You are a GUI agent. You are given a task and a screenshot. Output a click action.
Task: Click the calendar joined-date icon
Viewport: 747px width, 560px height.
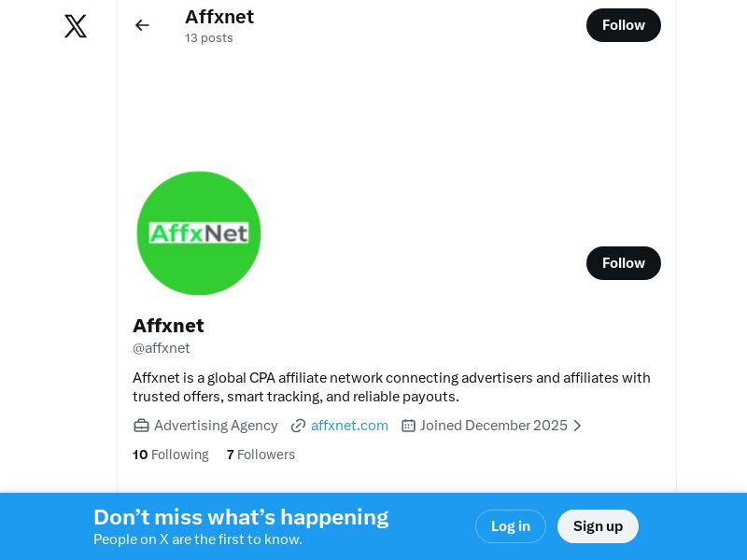[x=408, y=426]
